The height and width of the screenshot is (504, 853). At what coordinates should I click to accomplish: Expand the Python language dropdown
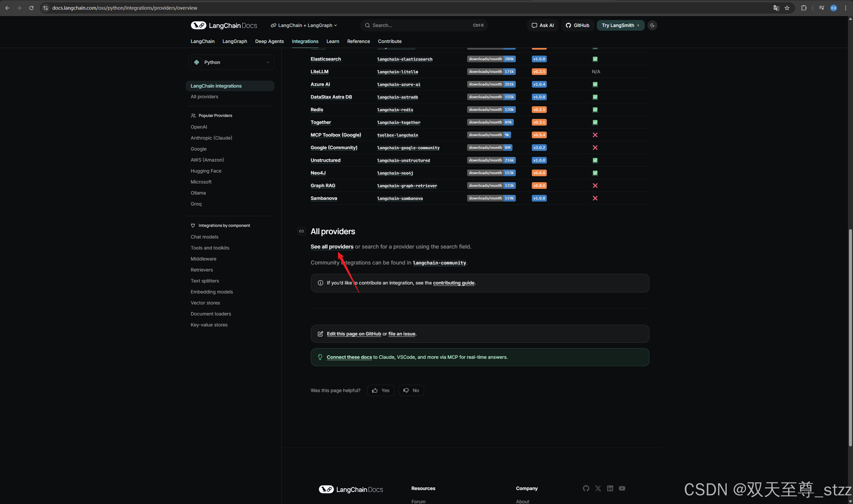pos(231,63)
